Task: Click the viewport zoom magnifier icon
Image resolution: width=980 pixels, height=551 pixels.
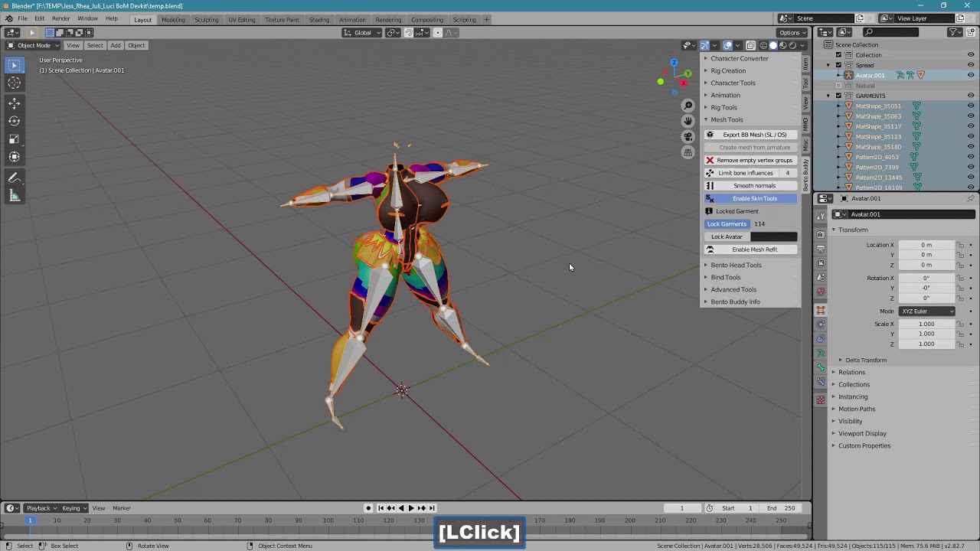Action: coord(688,106)
